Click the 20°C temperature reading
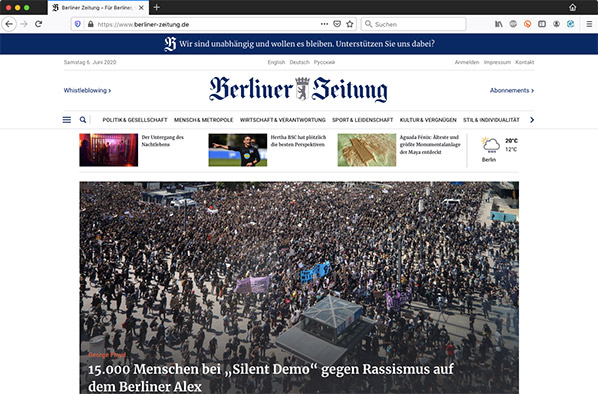 click(x=511, y=141)
